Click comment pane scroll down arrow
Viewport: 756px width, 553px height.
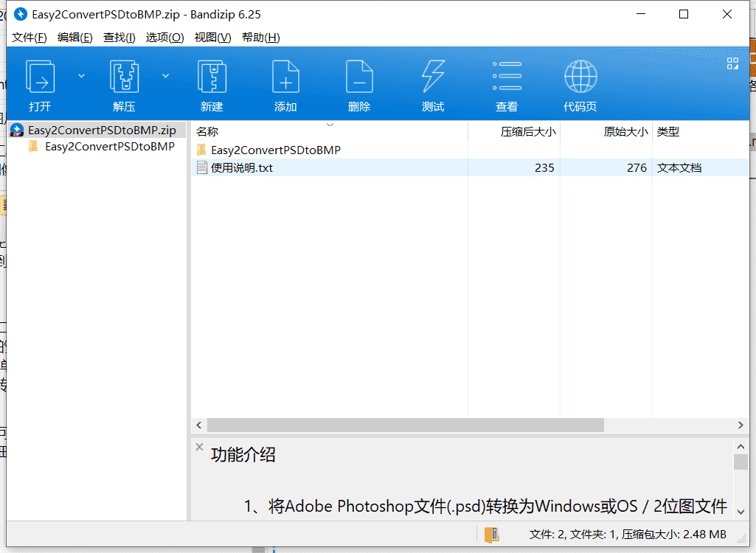coord(741,512)
